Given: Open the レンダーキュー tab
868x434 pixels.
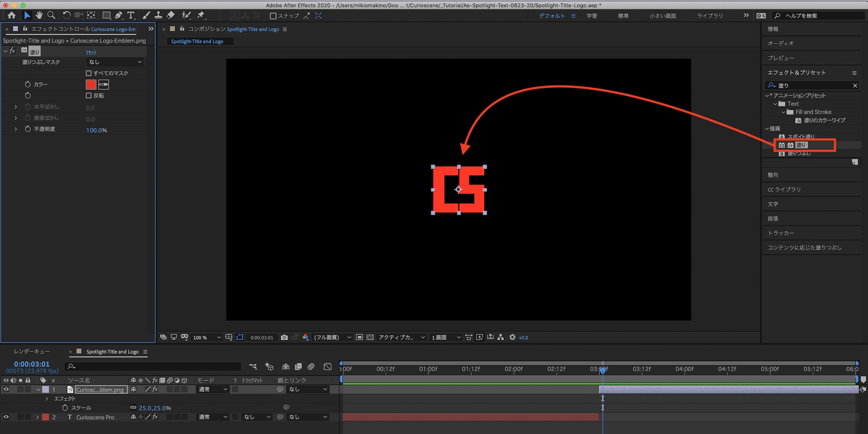Looking at the screenshot, I should pyautogui.click(x=32, y=351).
